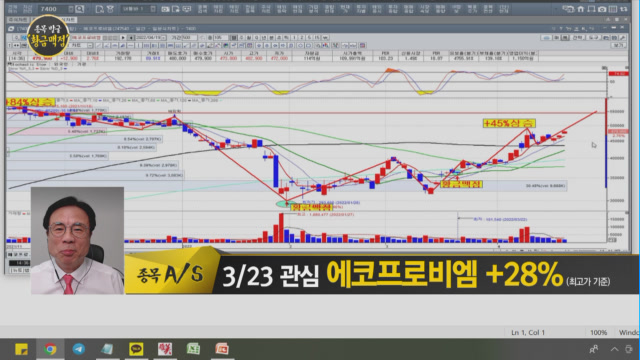Open Google Chrome from the taskbar

click(50, 349)
